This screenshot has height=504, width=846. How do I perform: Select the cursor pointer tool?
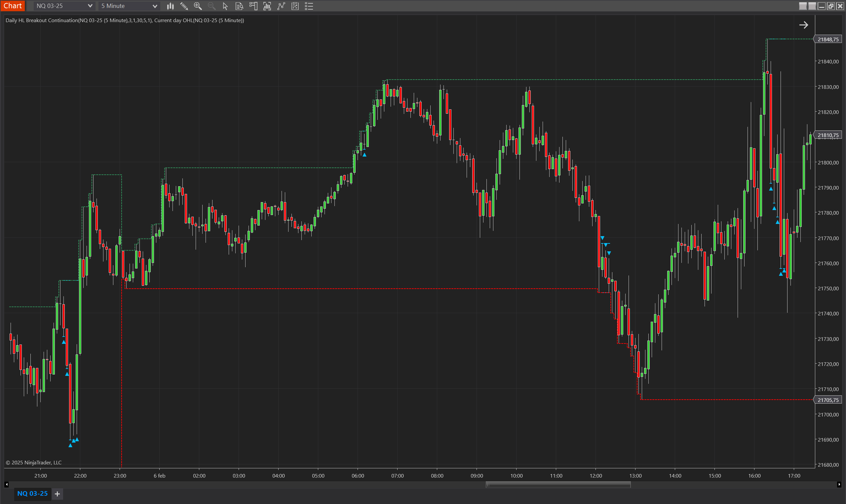tap(225, 6)
